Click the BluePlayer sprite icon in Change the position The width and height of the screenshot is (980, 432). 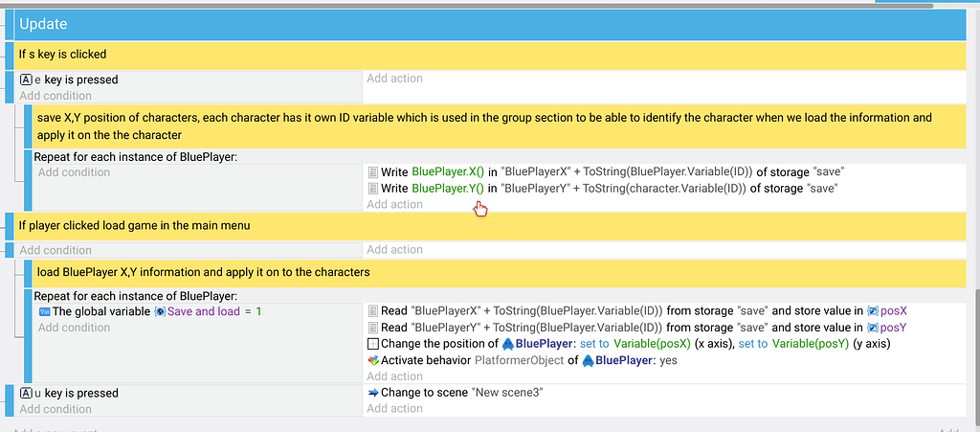pos(508,344)
